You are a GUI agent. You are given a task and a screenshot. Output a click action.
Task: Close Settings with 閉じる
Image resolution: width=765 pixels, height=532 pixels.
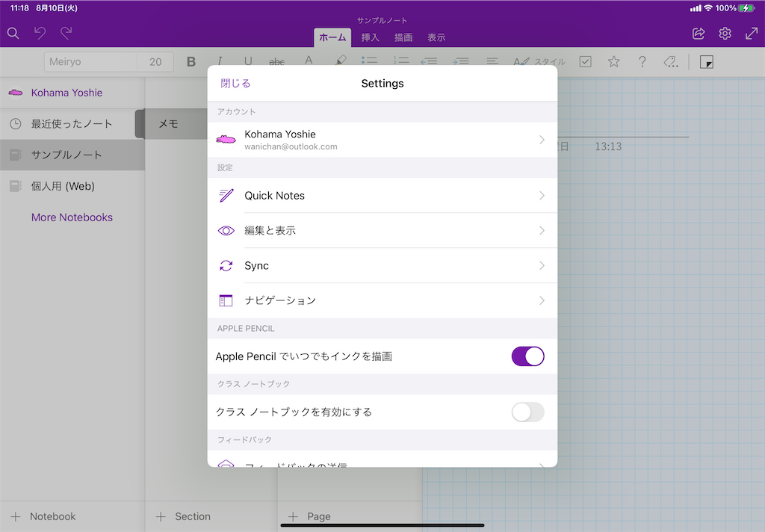click(235, 84)
